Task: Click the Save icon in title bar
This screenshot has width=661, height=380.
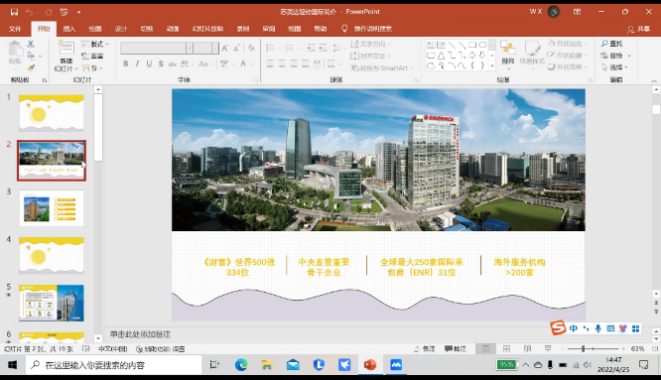Action: click(x=14, y=12)
